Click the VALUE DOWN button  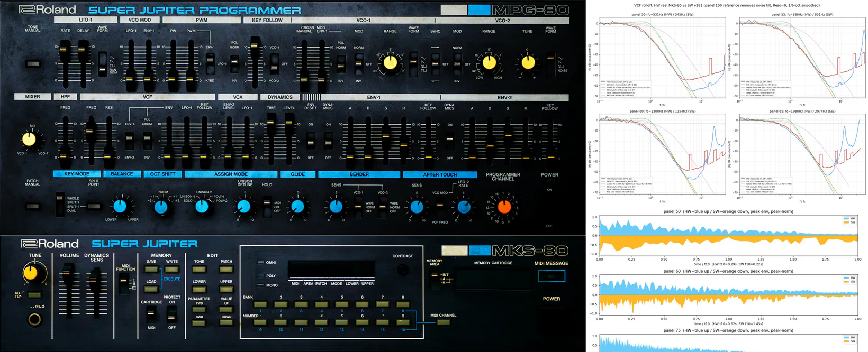[x=226, y=323]
